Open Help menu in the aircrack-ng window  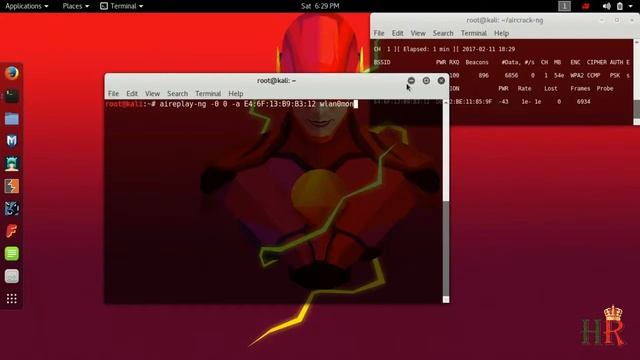501,33
